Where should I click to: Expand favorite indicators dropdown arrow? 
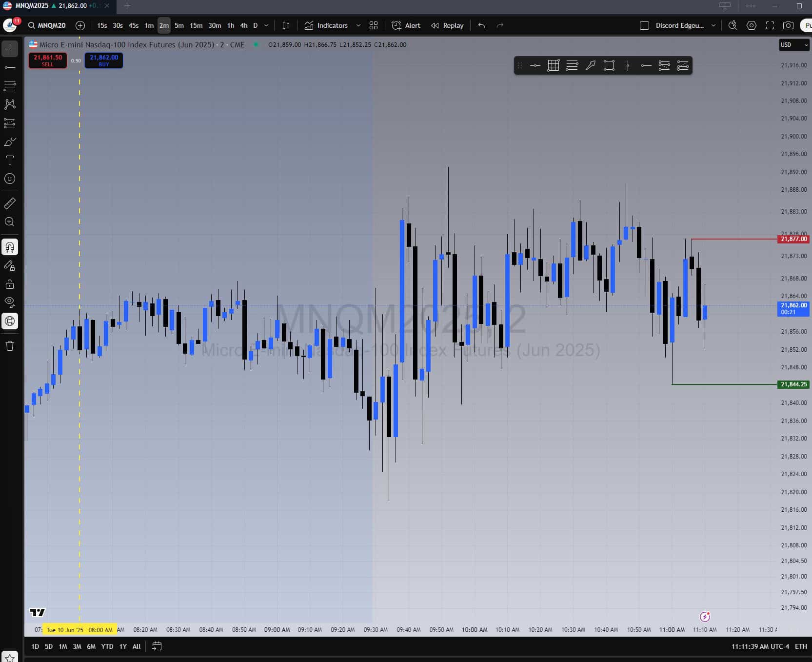click(358, 25)
